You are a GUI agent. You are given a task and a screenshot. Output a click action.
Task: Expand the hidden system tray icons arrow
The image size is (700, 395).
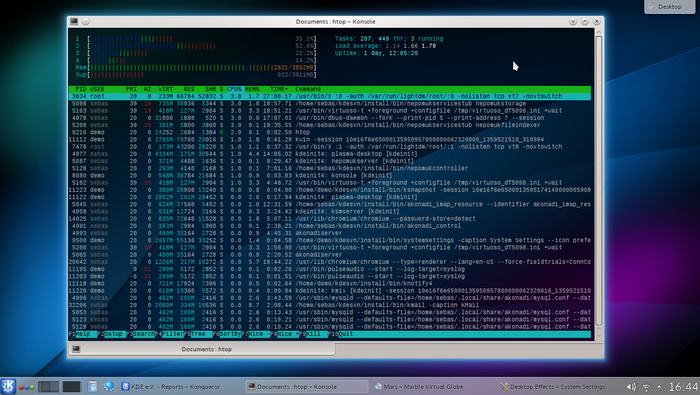659,387
